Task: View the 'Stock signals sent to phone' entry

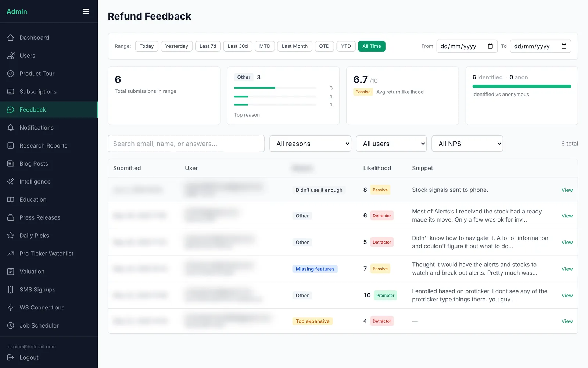Action: coord(567,190)
